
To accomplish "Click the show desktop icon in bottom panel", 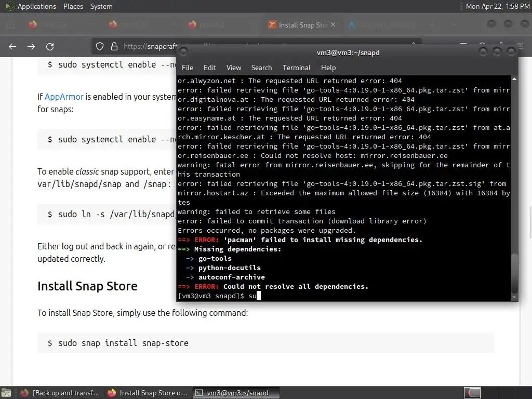I will click(6, 393).
